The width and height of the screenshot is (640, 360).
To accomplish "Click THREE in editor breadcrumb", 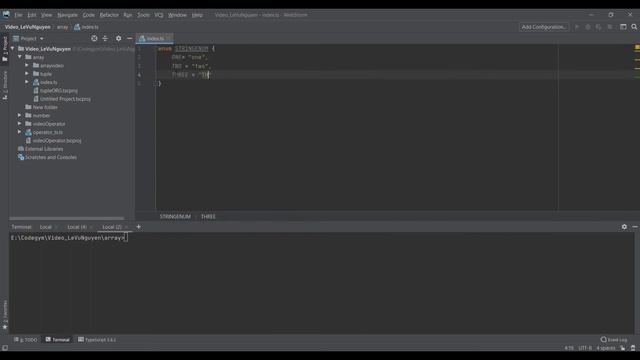I will [x=208, y=216].
